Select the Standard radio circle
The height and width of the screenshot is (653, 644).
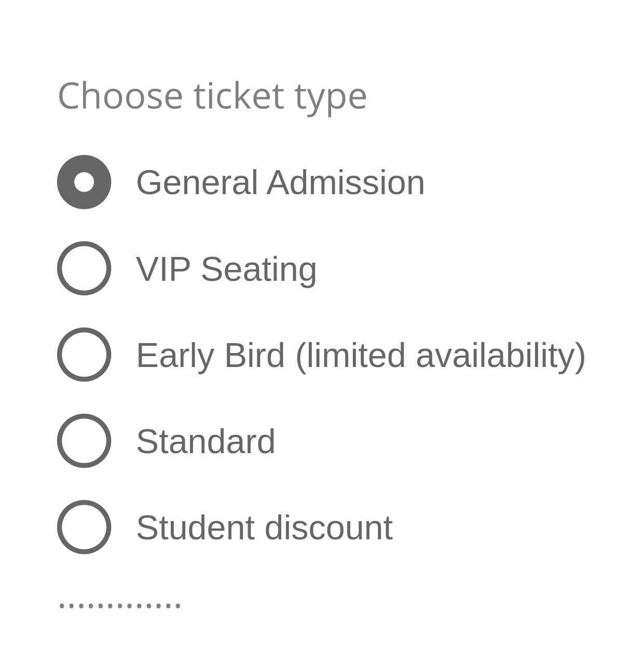click(84, 441)
